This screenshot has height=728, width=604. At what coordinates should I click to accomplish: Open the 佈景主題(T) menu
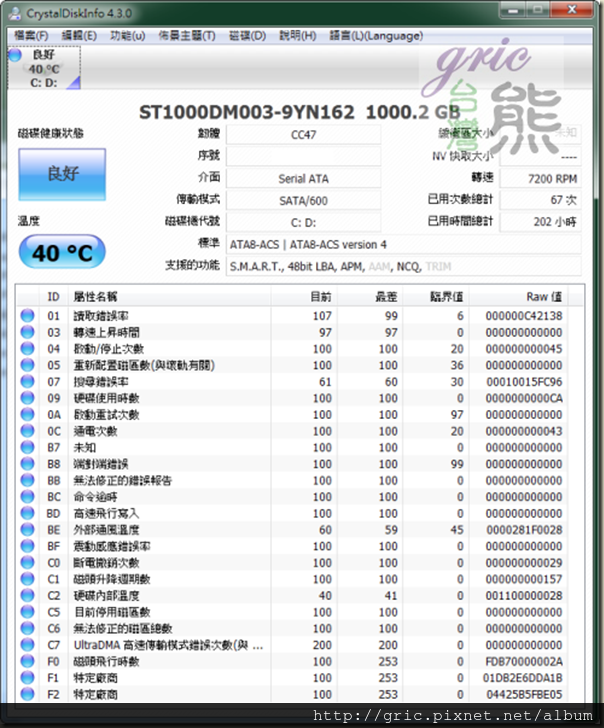pyautogui.click(x=187, y=36)
